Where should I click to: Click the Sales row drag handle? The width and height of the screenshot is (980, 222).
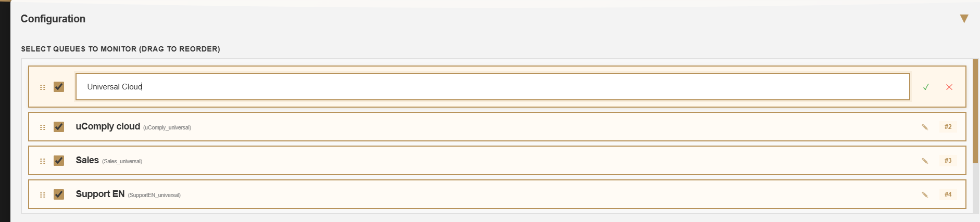pos(43,161)
